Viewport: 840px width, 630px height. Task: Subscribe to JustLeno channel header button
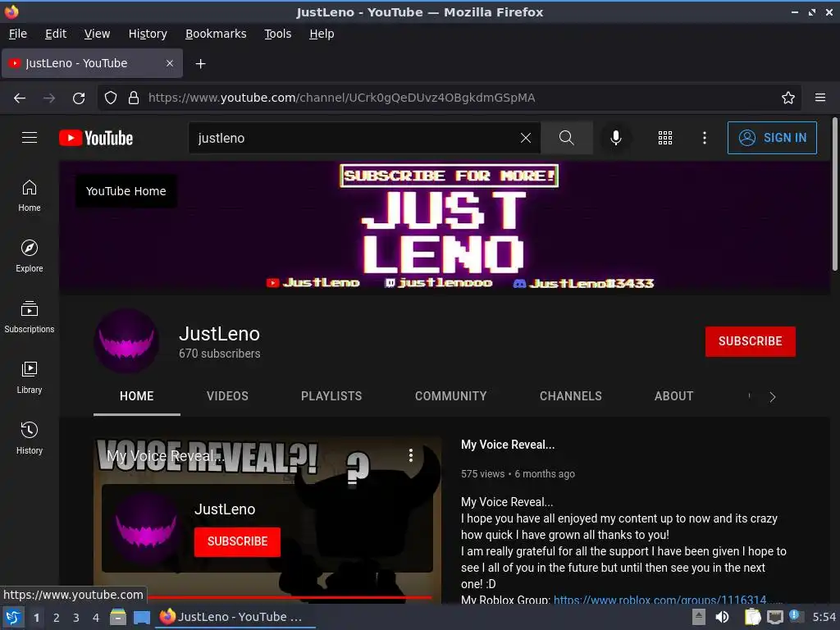[750, 341]
